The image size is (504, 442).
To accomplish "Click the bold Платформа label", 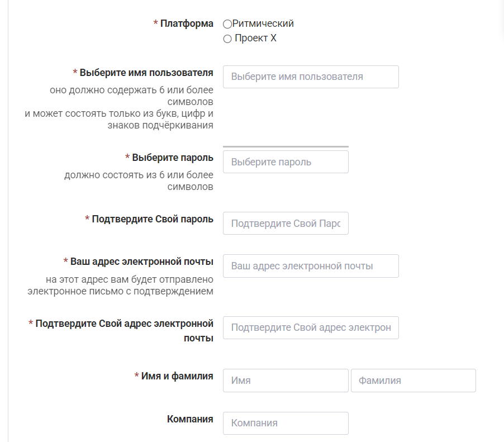I will (x=187, y=23).
